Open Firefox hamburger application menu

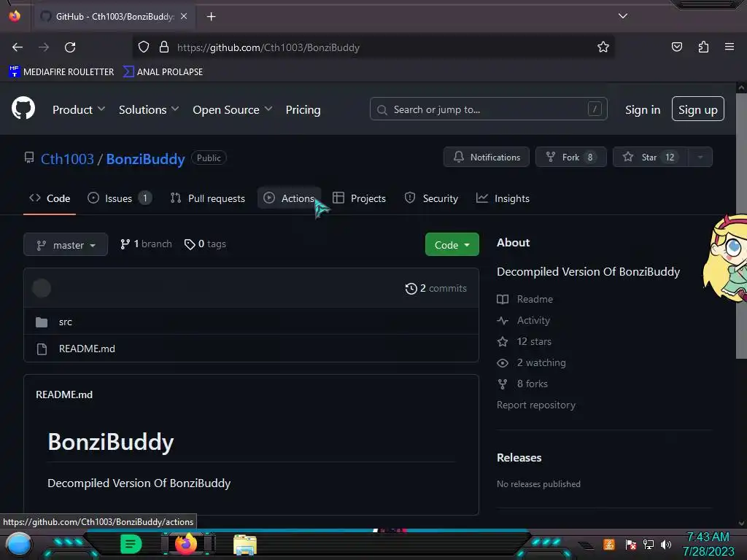pos(729,47)
